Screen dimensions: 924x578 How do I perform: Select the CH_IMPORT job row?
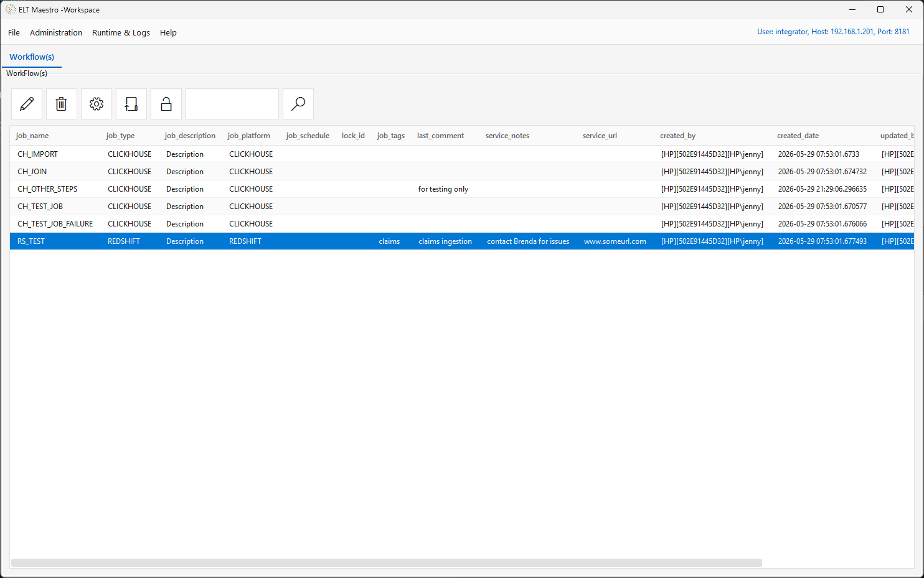click(462, 154)
